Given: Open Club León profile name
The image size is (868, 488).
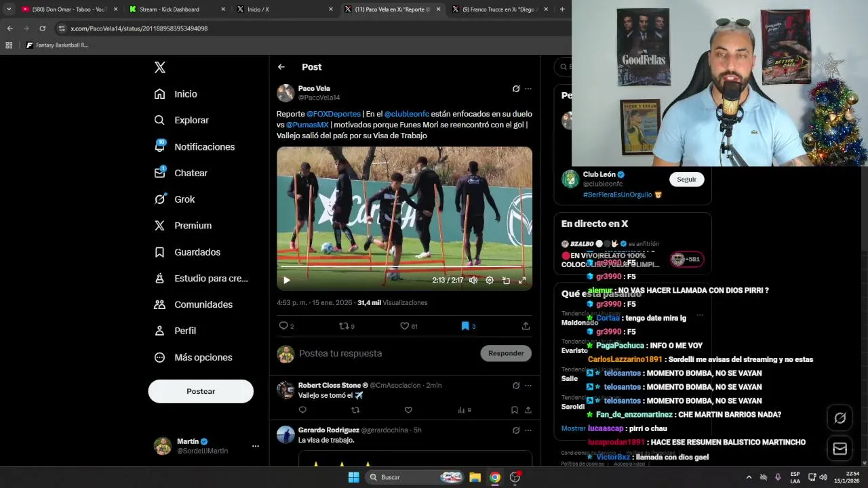Looking at the screenshot, I should [599, 174].
